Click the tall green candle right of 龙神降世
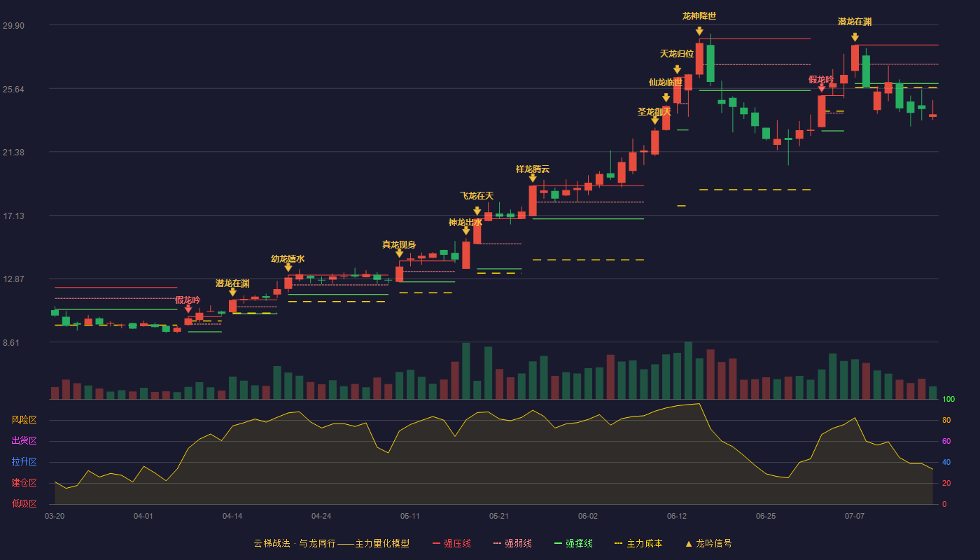 710,63
